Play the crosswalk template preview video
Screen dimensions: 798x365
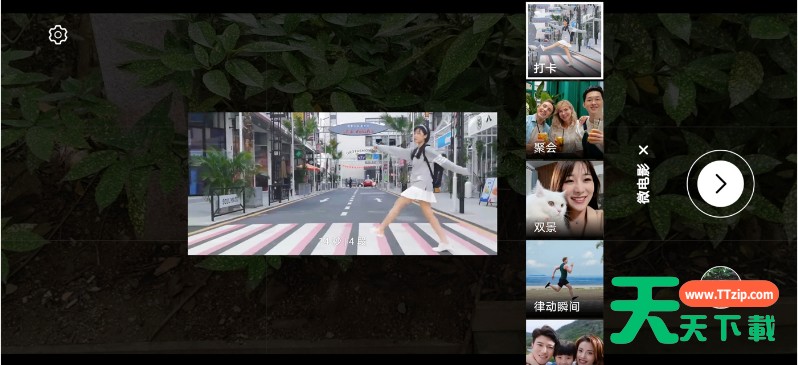pyautogui.click(x=343, y=183)
